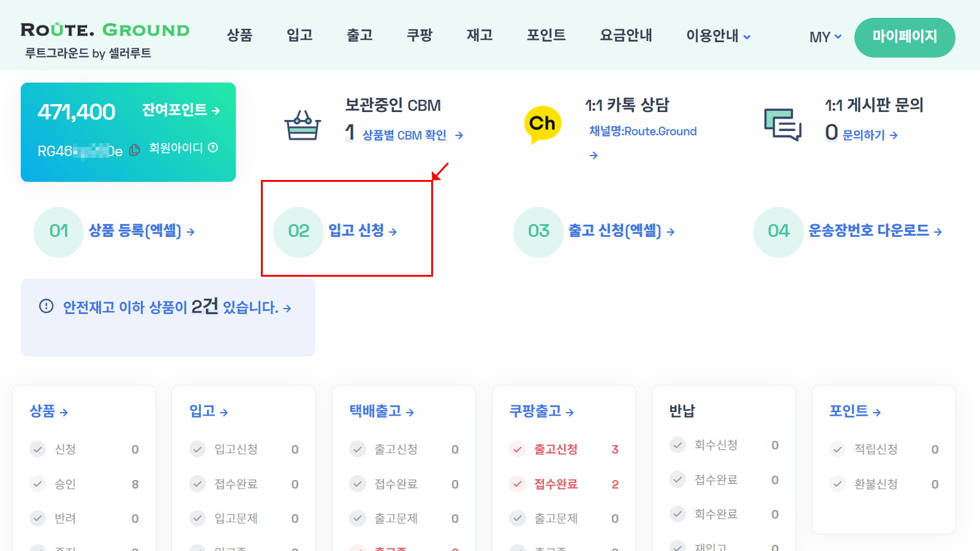This screenshot has height=551, width=980.
Task: Expand the 이용안내 dropdown menu
Action: coord(717,36)
